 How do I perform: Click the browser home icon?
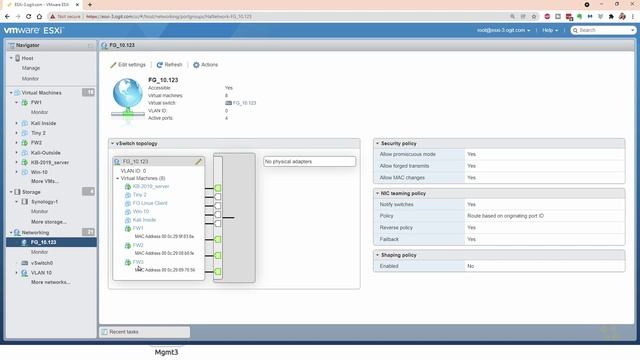point(39,16)
